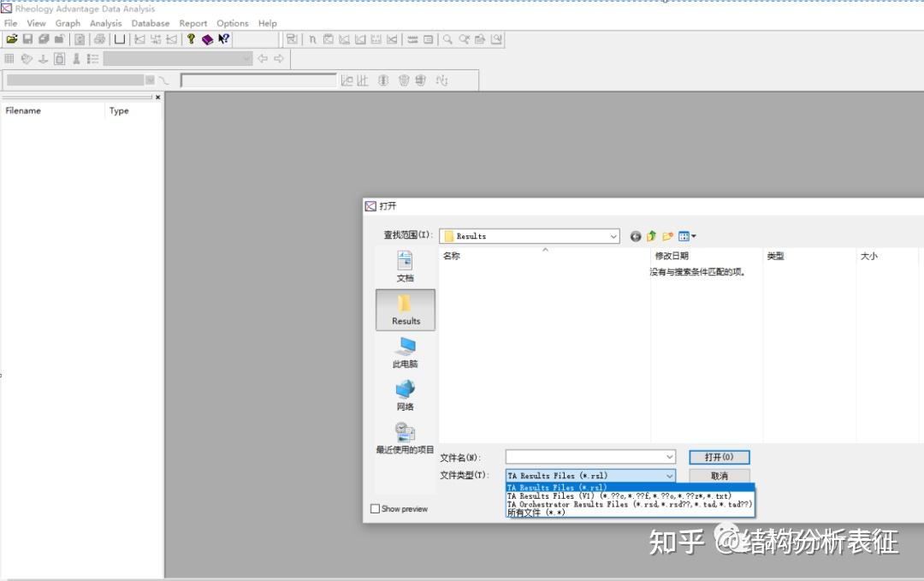Open the views layout dropdown in dialog
The height and width of the screenshot is (581, 924).
coord(693,236)
